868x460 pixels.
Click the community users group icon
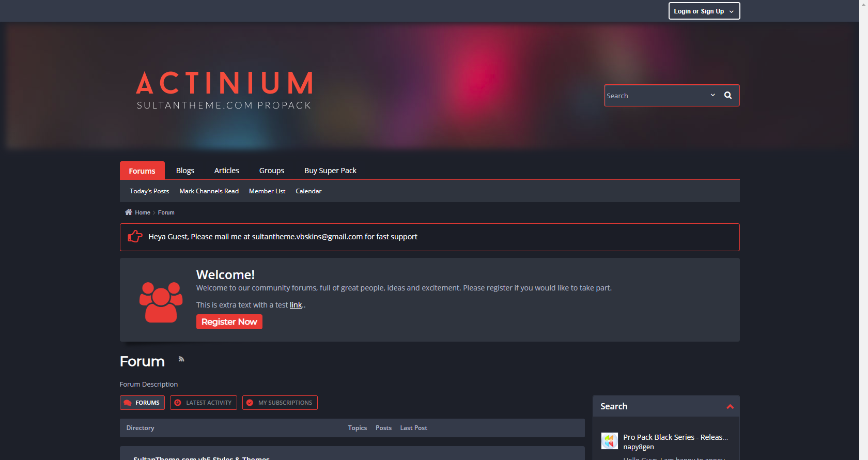pyautogui.click(x=161, y=302)
